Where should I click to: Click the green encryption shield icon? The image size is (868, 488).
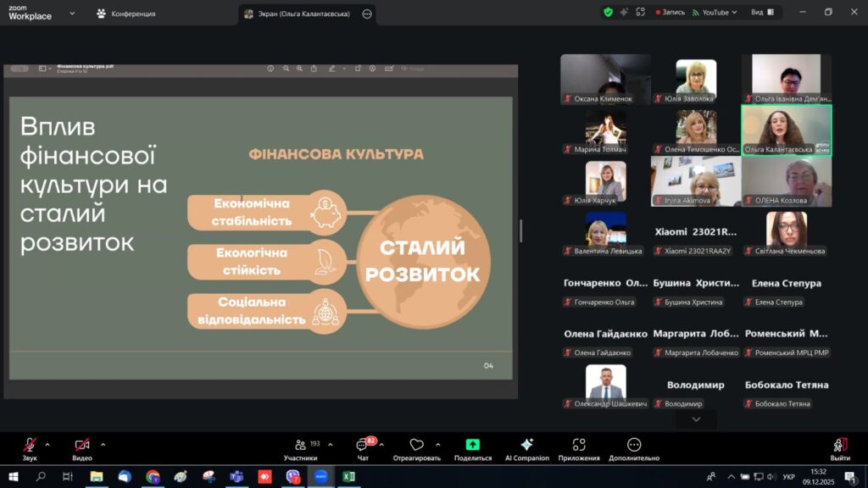(x=608, y=13)
